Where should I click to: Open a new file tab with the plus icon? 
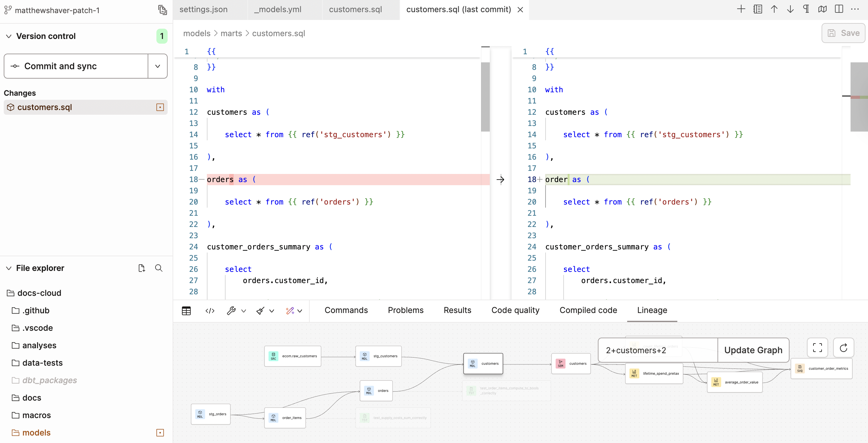741,9
